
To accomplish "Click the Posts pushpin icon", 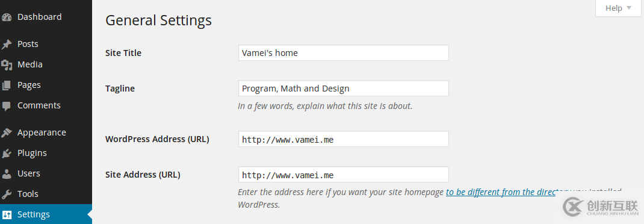I will (x=7, y=44).
